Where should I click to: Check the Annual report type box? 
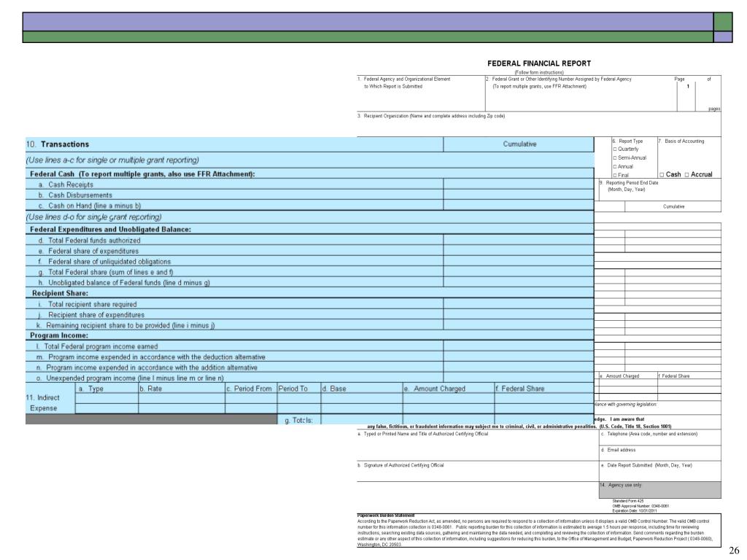pos(614,167)
